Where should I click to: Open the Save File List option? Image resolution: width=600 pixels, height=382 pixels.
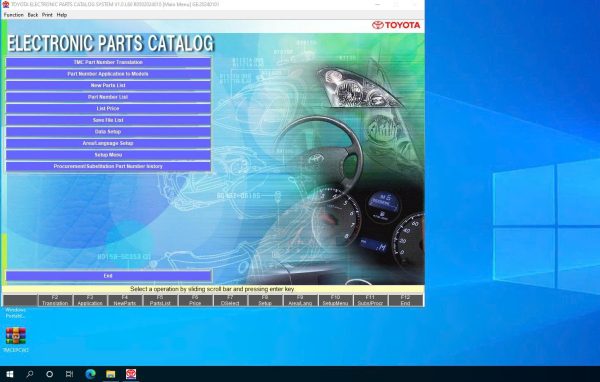point(108,120)
